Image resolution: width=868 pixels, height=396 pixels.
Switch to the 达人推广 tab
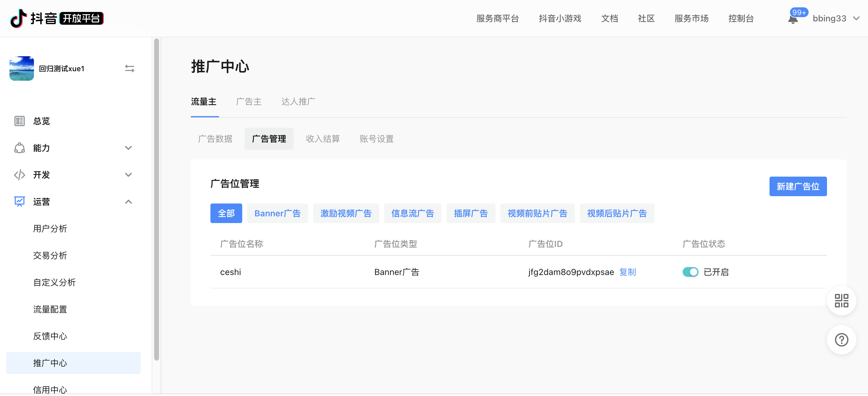pos(299,101)
